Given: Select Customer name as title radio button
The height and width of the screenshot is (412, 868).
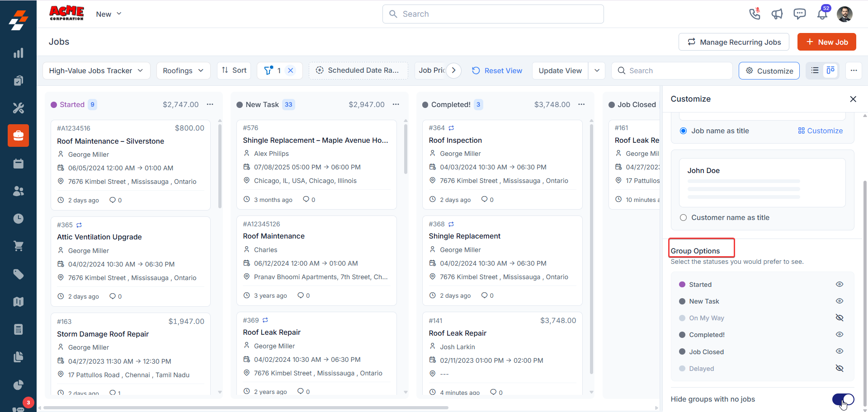Looking at the screenshot, I should click(x=683, y=218).
